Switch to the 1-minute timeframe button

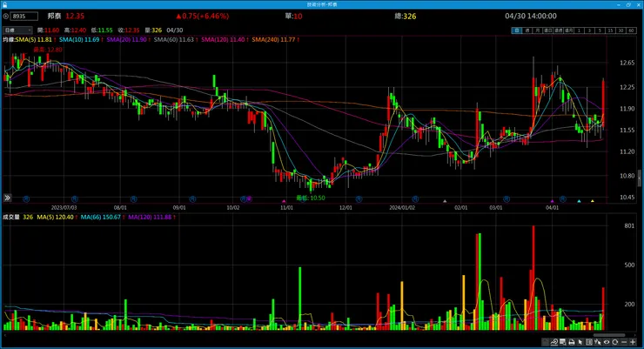(x=579, y=30)
